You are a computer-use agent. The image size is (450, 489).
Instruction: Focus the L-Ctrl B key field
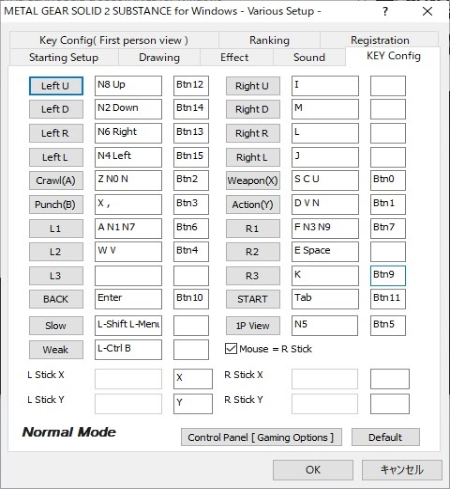pos(128,350)
